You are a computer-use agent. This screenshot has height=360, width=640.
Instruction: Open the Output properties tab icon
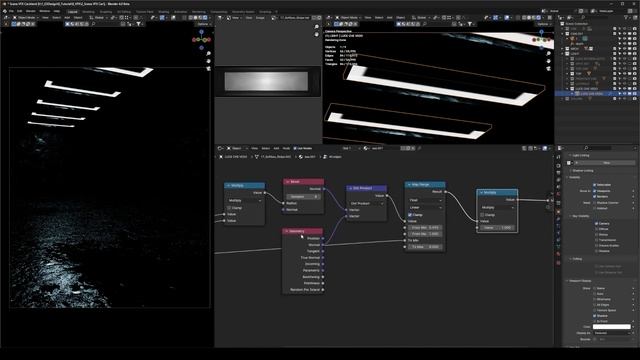coord(558,173)
